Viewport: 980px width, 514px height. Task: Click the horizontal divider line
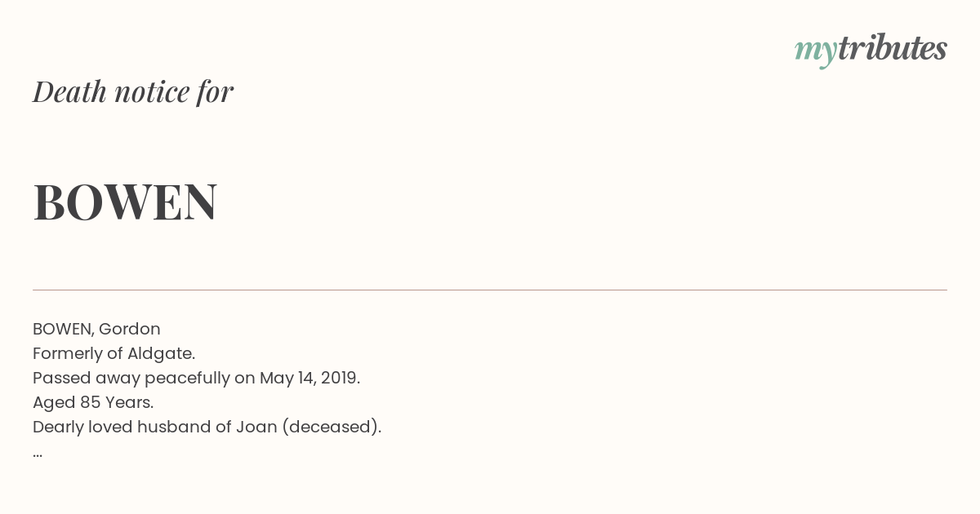(490, 290)
